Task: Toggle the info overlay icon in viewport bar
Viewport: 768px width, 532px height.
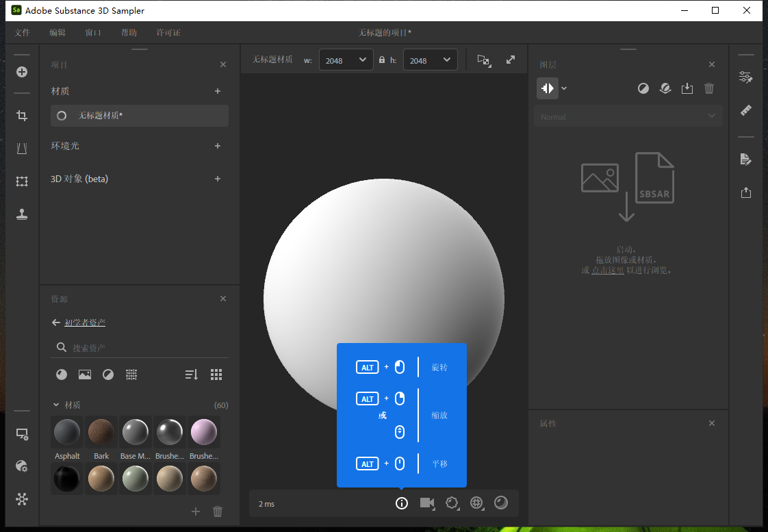Action: click(402, 503)
